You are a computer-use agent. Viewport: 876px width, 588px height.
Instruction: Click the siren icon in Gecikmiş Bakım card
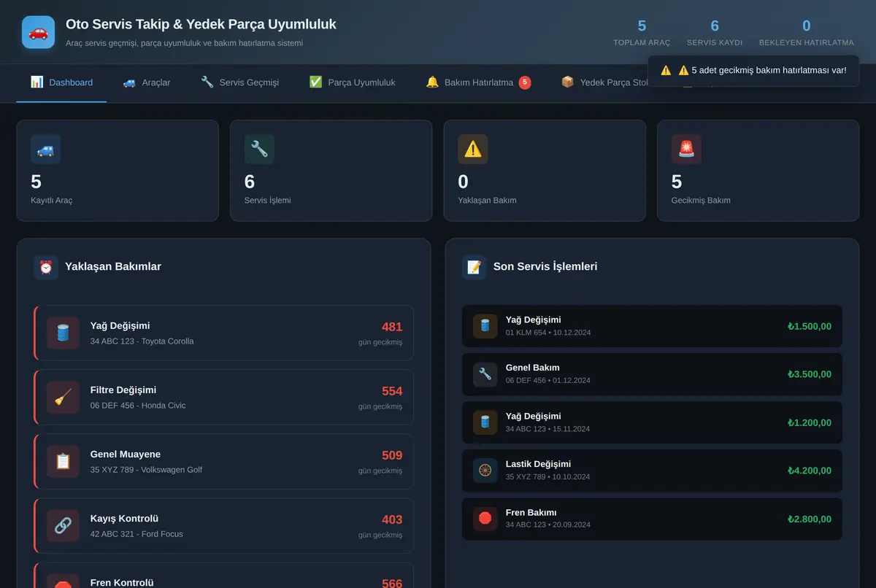686,149
